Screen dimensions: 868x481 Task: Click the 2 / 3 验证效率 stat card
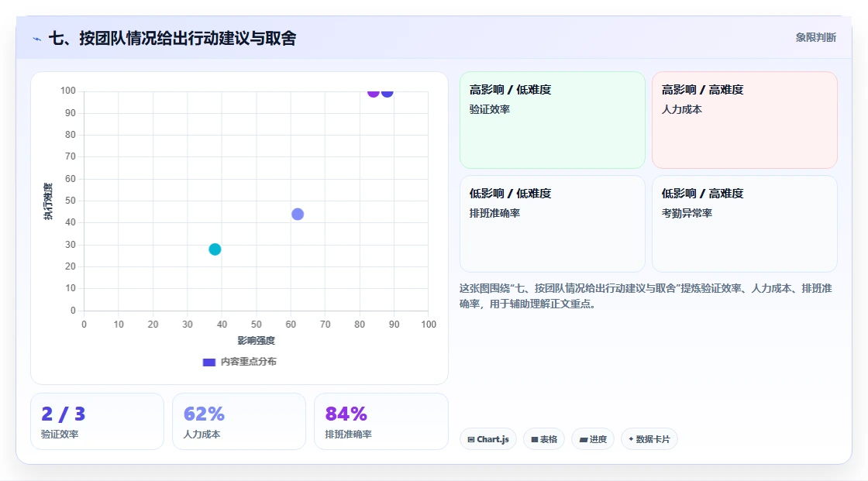[98, 422]
